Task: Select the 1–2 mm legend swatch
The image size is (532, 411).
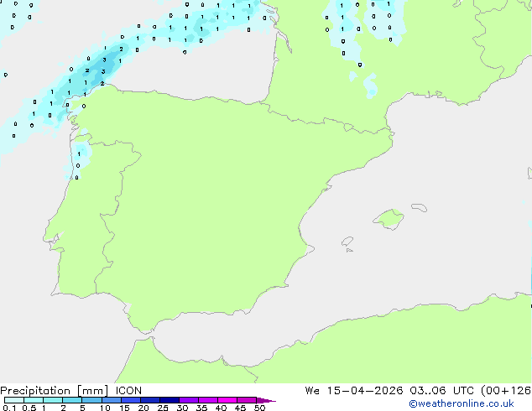Action: [x=53, y=400]
